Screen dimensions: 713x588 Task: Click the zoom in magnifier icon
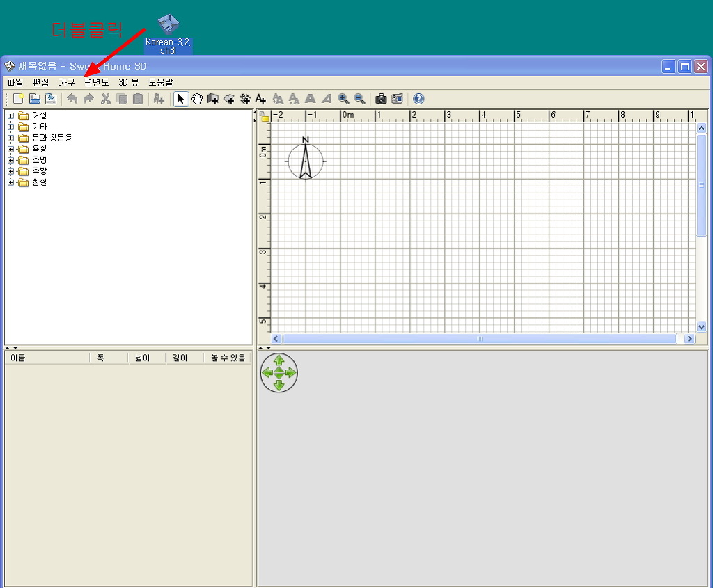343,99
